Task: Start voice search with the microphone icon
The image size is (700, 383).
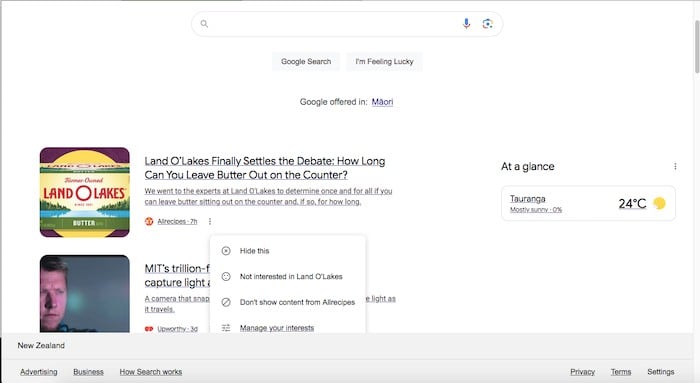Action: [466, 24]
